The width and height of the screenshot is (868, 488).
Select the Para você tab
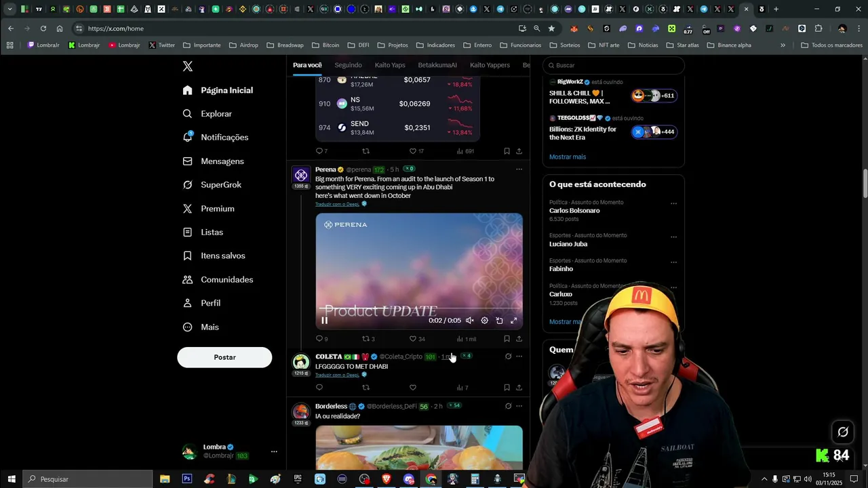pyautogui.click(x=307, y=65)
